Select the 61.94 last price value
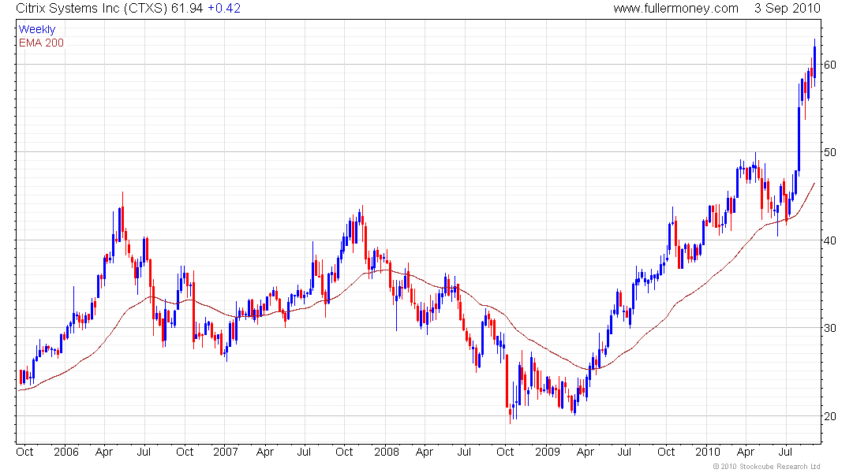The width and height of the screenshot is (868, 473). pos(187,9)
